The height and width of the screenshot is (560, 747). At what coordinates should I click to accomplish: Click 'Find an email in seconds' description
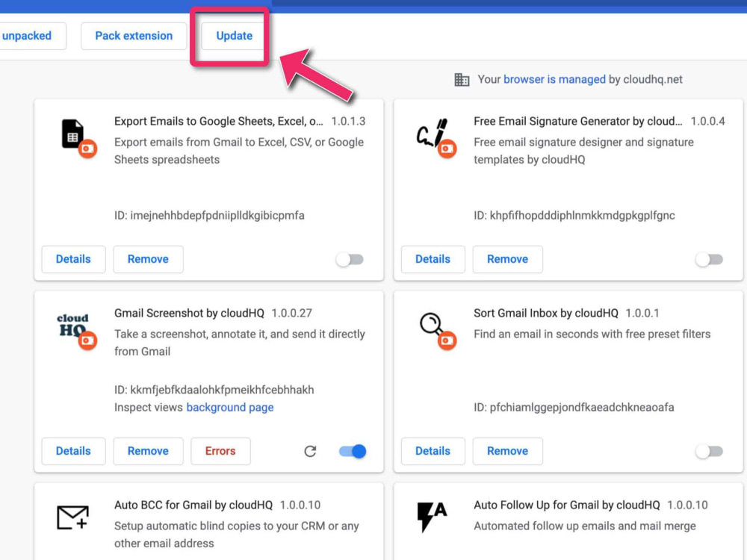pyautogui.click(x=592, y=334)
